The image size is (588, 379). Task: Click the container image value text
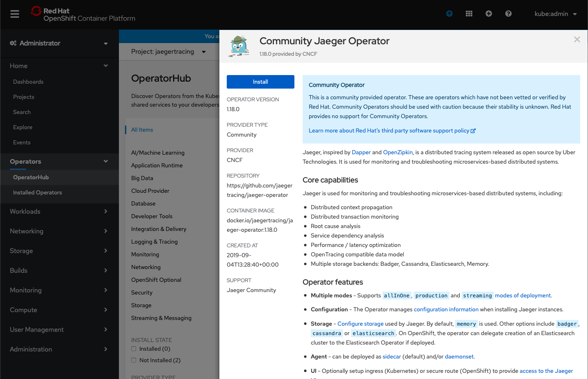pyautogui.click(x=260, y=225)
